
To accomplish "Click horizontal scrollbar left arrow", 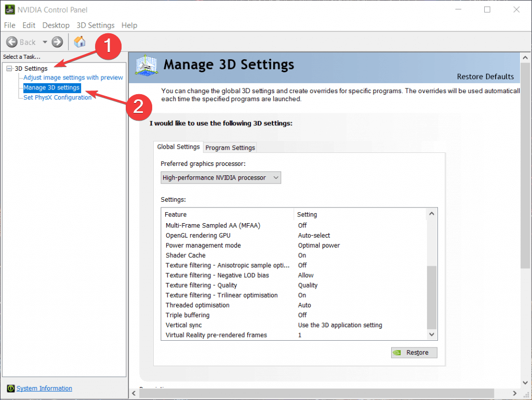I will coord(134,393).
